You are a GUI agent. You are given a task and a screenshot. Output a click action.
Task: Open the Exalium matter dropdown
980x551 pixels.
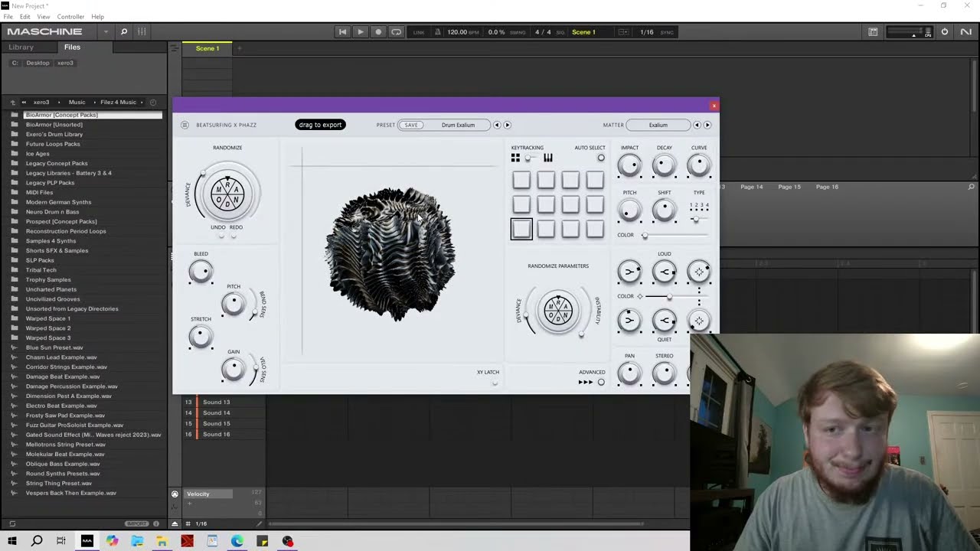[x=658, y=125]
